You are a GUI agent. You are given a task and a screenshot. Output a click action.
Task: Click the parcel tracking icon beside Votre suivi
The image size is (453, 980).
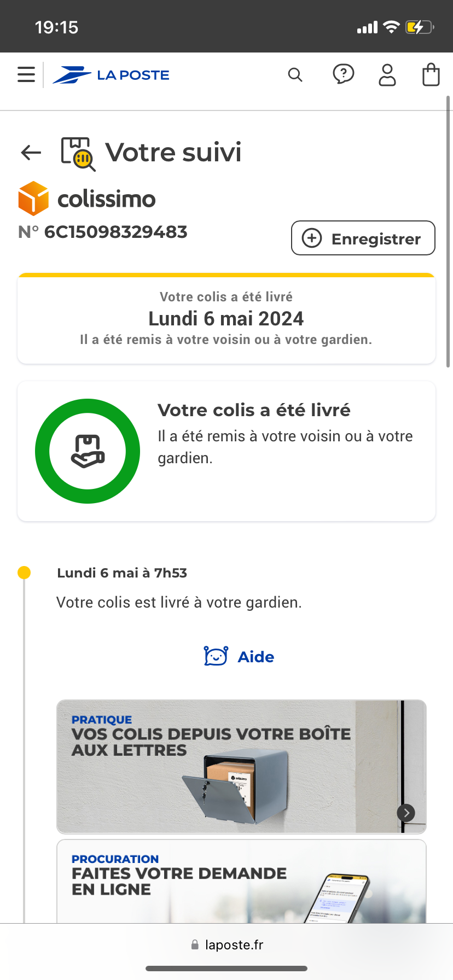(78, 154)
